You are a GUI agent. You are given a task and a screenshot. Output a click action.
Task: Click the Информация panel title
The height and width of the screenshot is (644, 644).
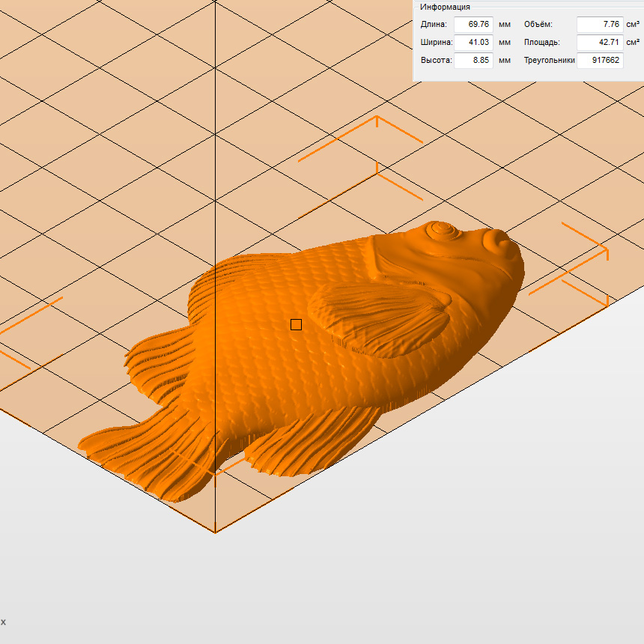(x=445, y=7)
